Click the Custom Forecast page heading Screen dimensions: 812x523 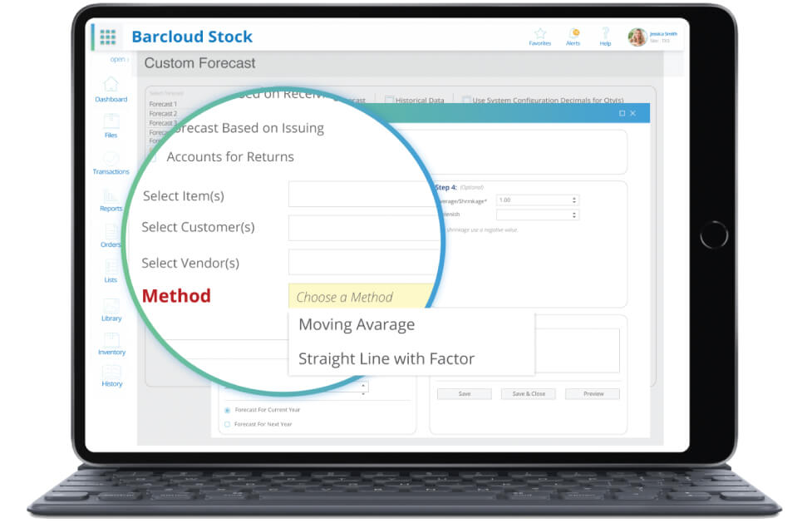(x=200, y=63)
